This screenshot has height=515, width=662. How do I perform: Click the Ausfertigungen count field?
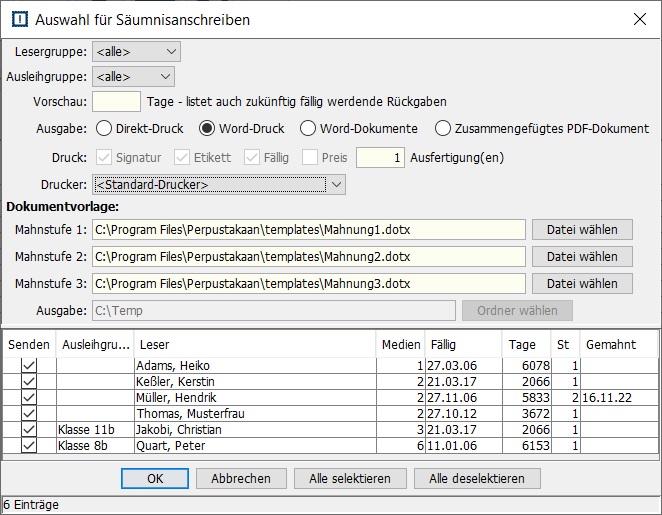tap(381, 157)
